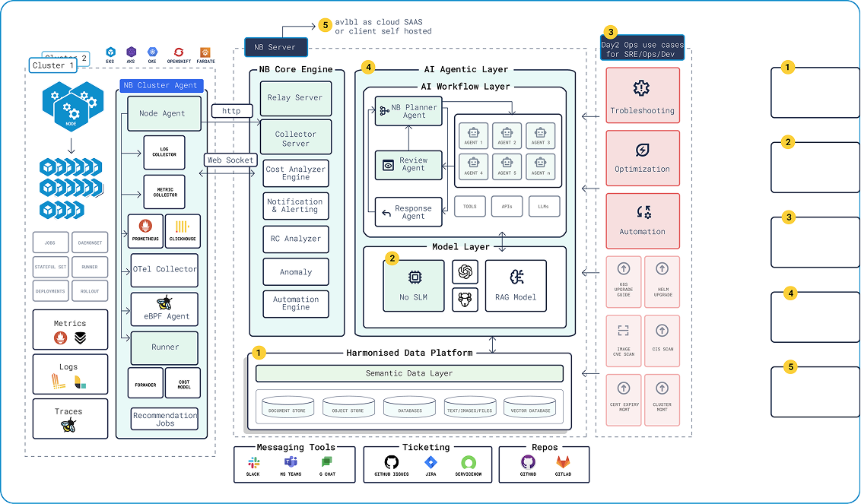Select the OpenShift platform icon
This screenshot has height=504, width=861.
179,52
